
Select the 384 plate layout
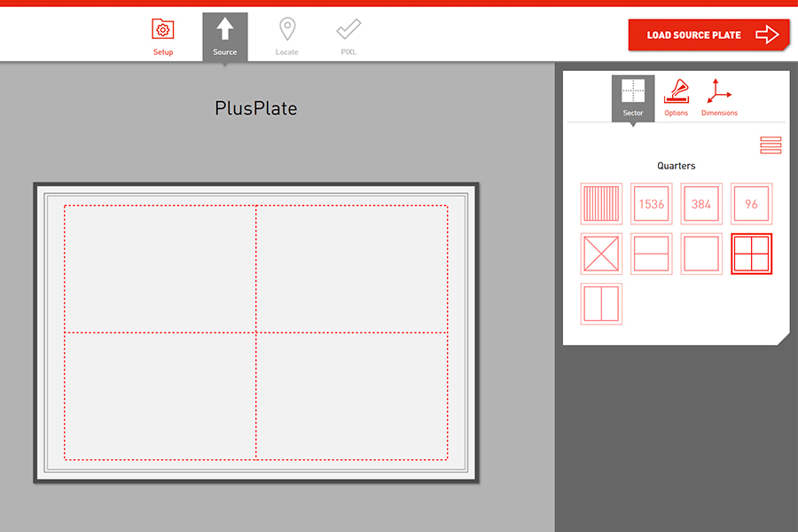[701, 204]
